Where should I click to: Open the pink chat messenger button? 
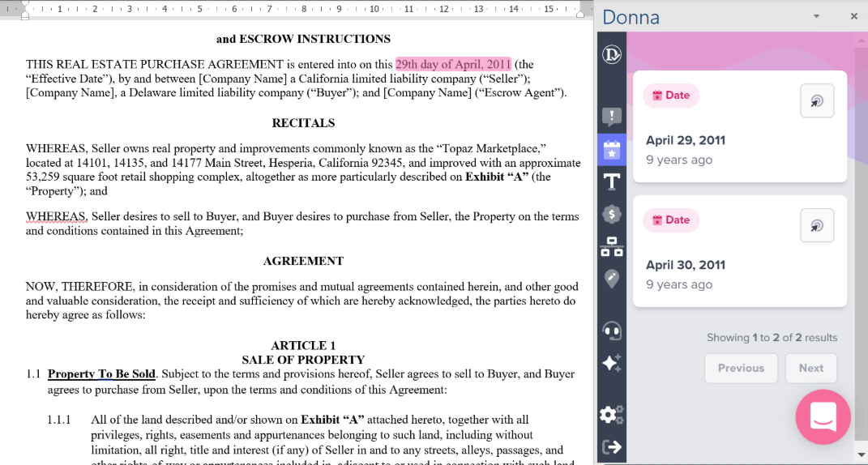(x=823, y=417)
